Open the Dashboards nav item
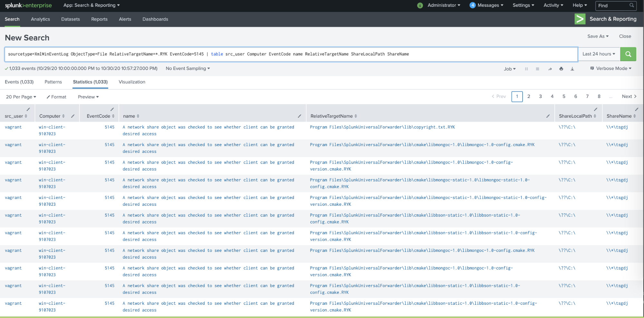Viewport: 644px width, 318px height. click(155, 19)
